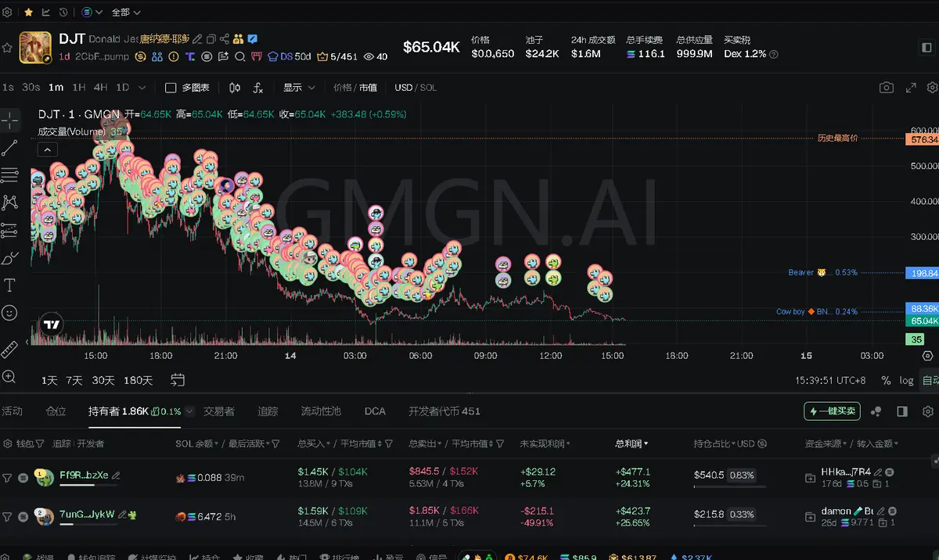The image size is (939, 560).
Task: Click the 一键买卖 quick trade button
Action: [831, 411]
